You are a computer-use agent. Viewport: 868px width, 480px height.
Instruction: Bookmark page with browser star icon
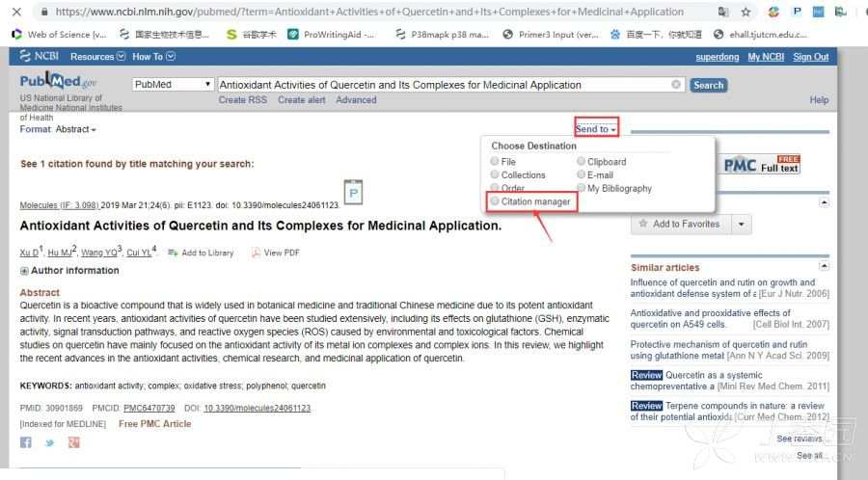(746, 13)
